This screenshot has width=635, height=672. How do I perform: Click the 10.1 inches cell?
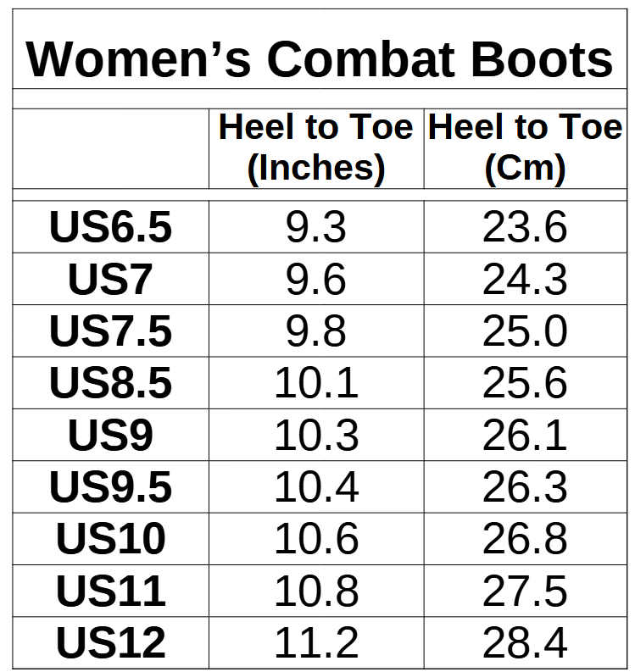click(x=315, y=383)
